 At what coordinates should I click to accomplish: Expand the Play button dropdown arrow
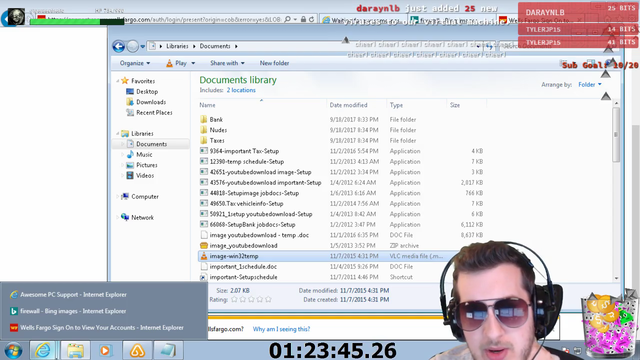coord(193,63)
